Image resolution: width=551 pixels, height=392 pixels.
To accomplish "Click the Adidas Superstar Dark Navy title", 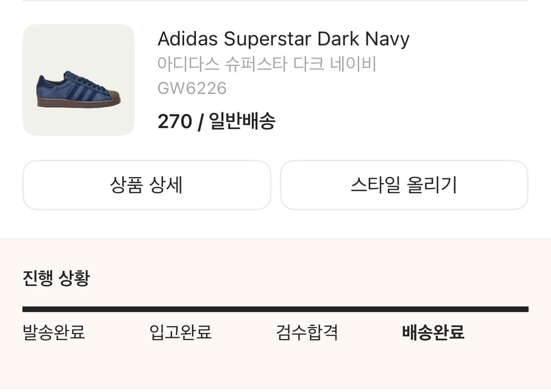I will [x=283, y=39].
